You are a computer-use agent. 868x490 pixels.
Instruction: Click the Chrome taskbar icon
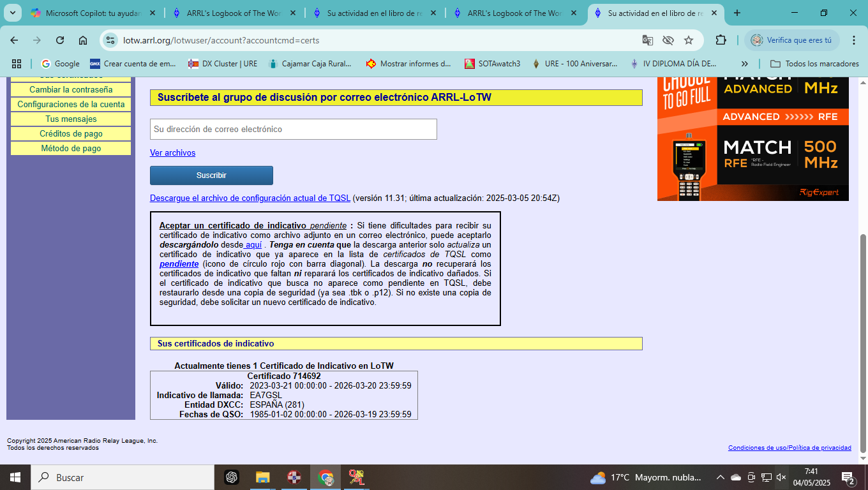point(326,477)
